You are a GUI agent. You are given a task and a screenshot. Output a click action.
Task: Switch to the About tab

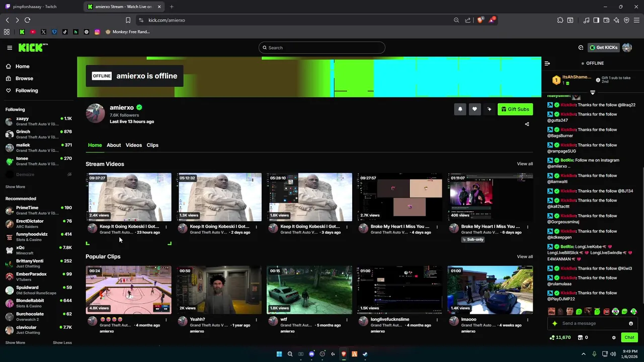click(x=114, y=145)
